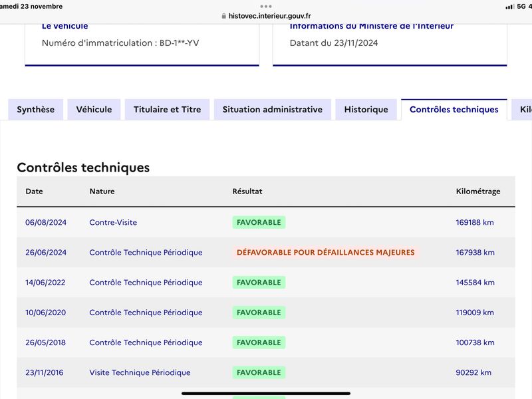Tap the cellular signal bars icon
The height and width of the screenshot is (399, 532).
(x=509, y=7)
